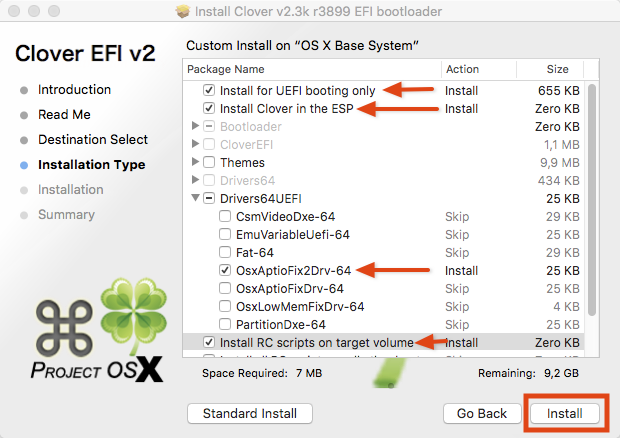This screenshot has height=438, width=620.
Task: Toggle Install Clover in the ESP checkbox
Action: [209, 108]
